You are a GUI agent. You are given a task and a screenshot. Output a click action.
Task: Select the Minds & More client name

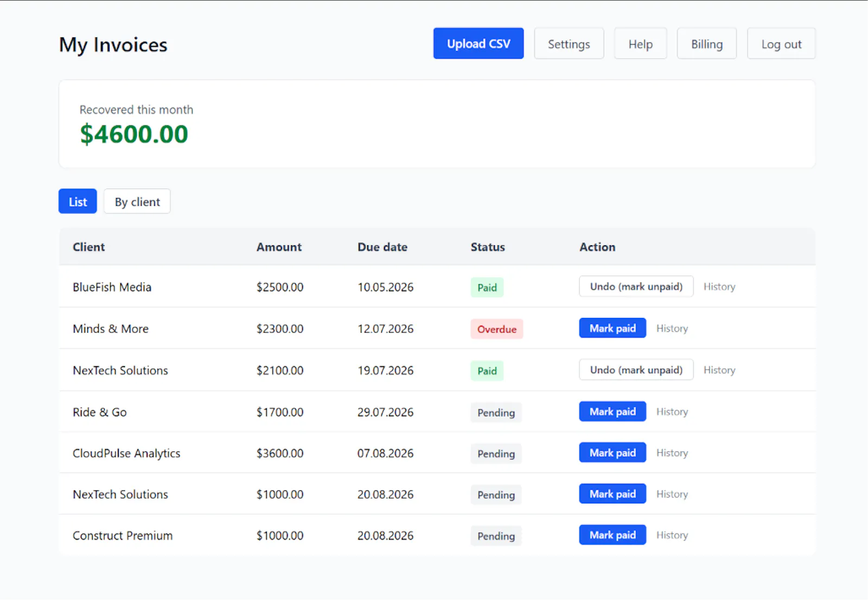pyautogui.click(x=111, y=329)
